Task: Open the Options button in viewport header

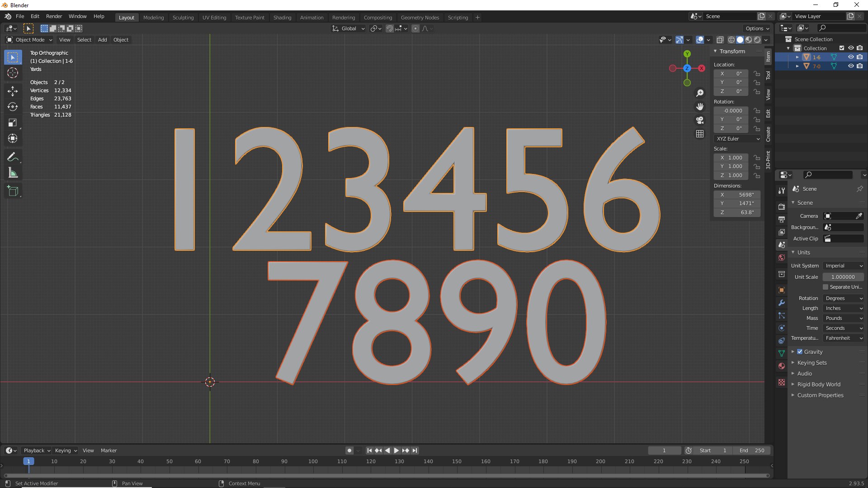Action: coord(757,28)
